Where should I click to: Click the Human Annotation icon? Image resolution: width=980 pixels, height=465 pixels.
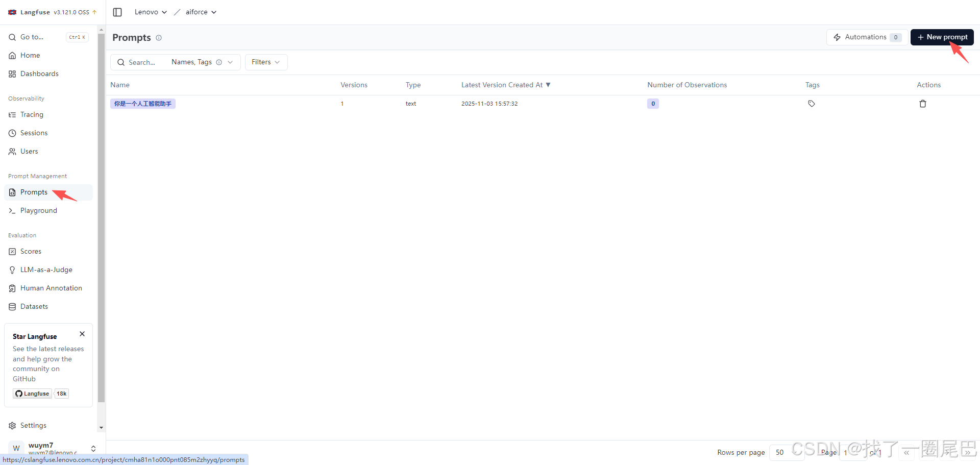12,288
